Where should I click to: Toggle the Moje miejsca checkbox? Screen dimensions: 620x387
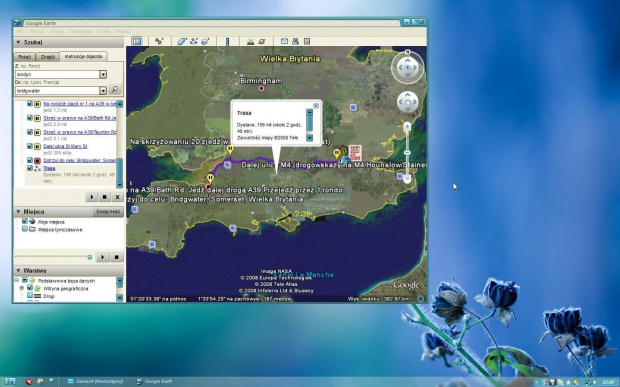click(x=25, y=221)
